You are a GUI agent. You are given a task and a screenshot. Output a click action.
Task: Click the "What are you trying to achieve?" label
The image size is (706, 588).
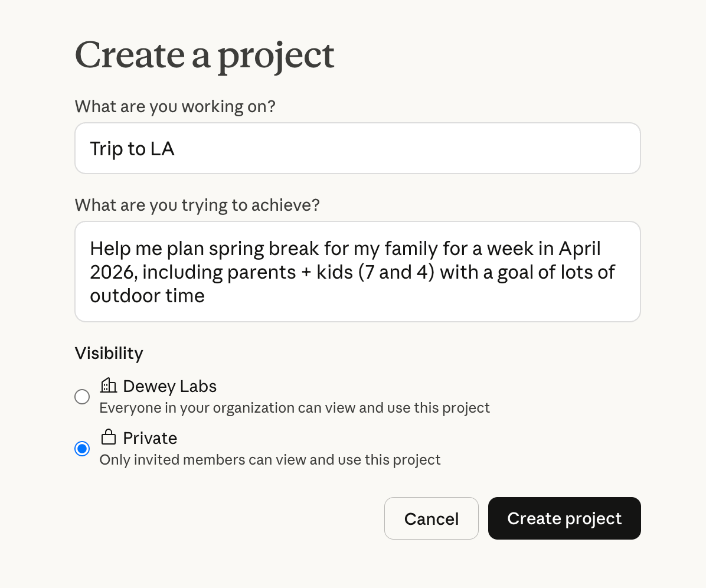point(197,205)
